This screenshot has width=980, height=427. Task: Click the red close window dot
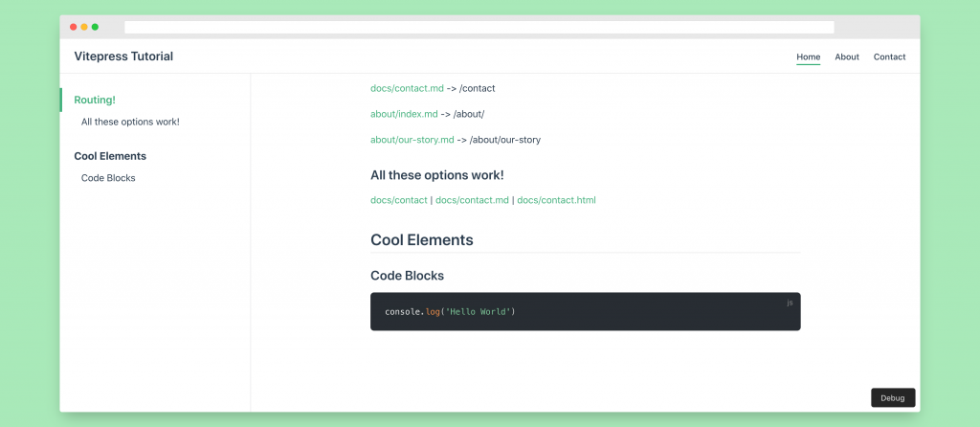pos(74,27)
